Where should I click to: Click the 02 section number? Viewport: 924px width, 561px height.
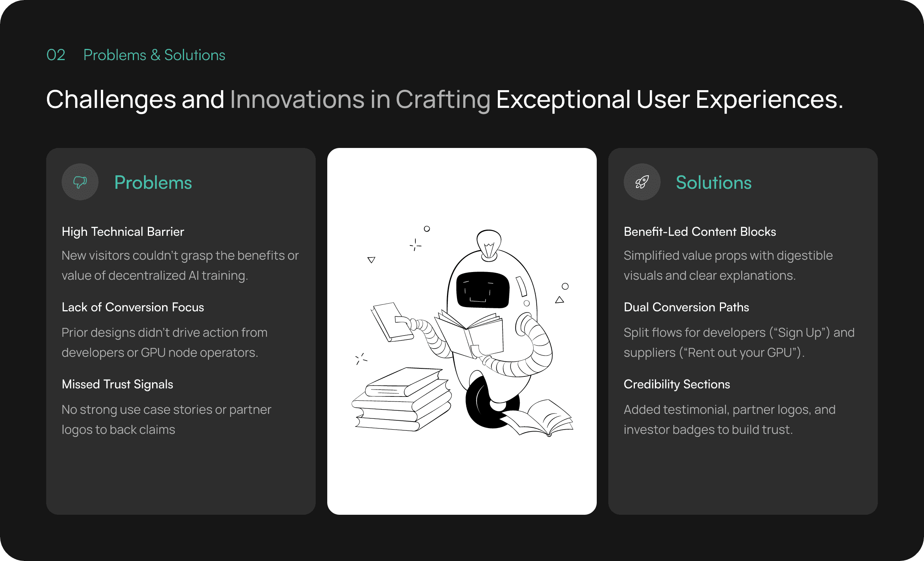coord(56,55)
